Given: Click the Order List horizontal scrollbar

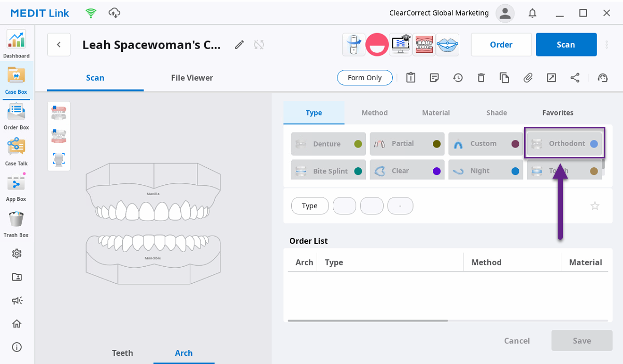Looking at the screenshot, I should pyautogui.click(x=367, y=321).
